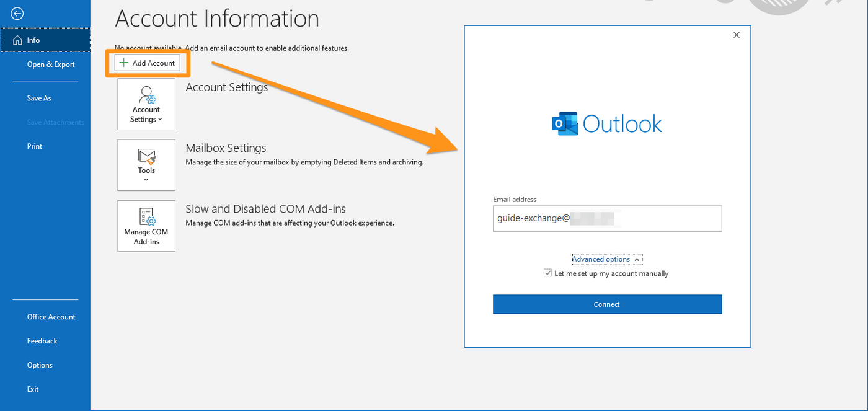The height and width of the screenshot is (411, 868).
Task: Collapse the Advanced options section
Action: (606, 259)
